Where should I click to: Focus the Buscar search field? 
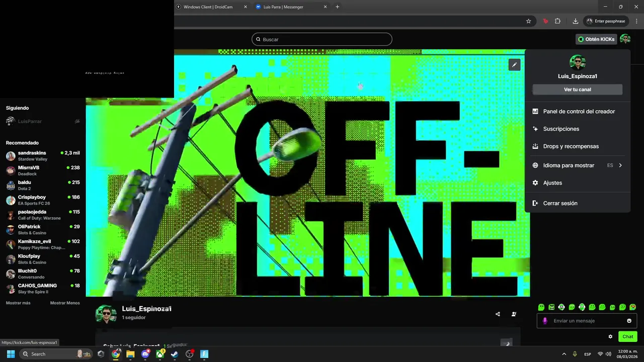(x=322, y=39)
